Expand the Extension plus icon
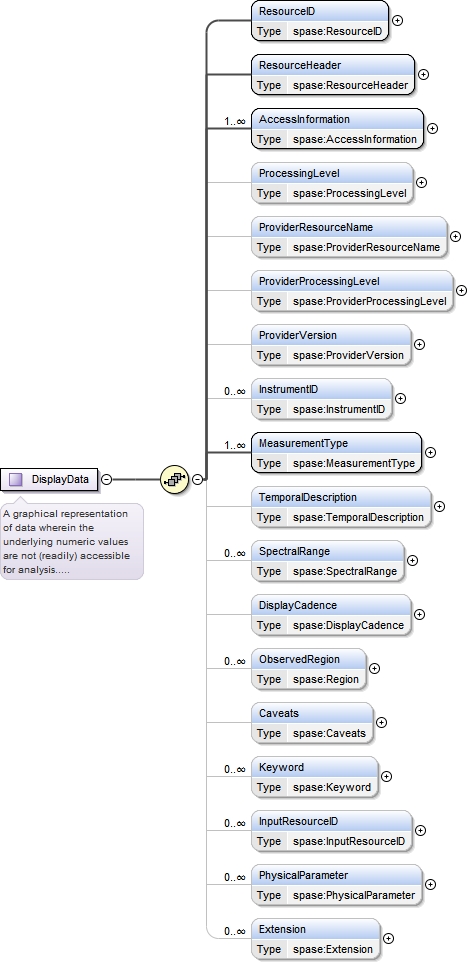 point(388,938)
